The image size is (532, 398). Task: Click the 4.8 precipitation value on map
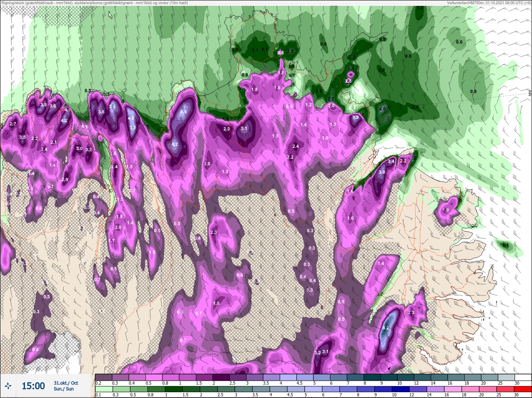click(131, 118)
